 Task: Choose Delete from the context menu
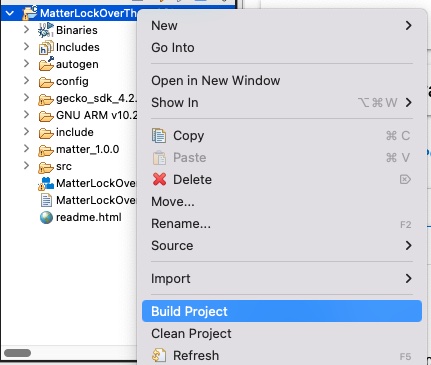tap(282, 180)
